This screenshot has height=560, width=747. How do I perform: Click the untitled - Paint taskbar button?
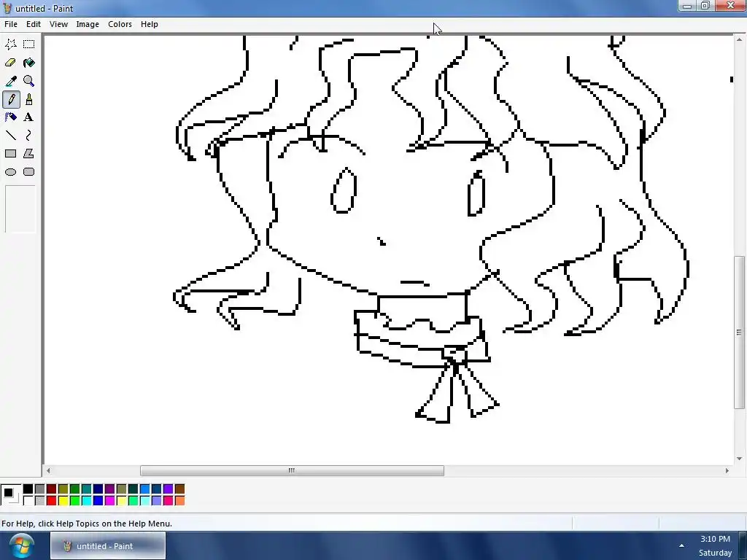tap(108, 545)
